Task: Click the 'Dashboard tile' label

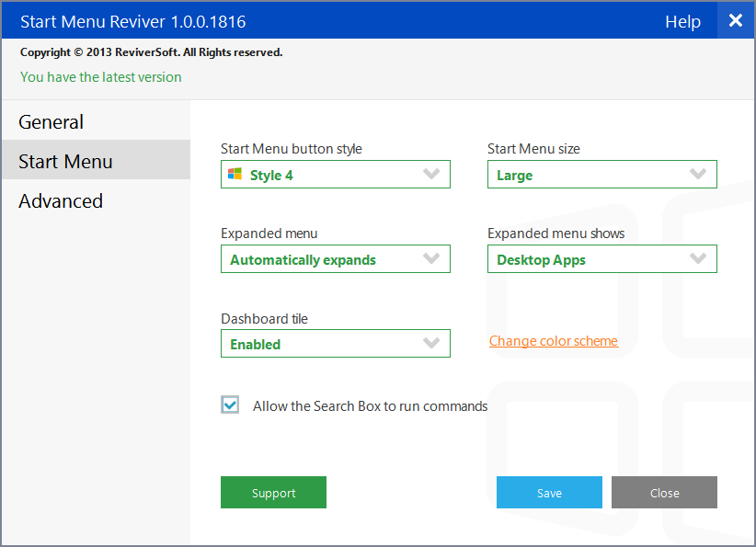Action: [x=264, y=319]
